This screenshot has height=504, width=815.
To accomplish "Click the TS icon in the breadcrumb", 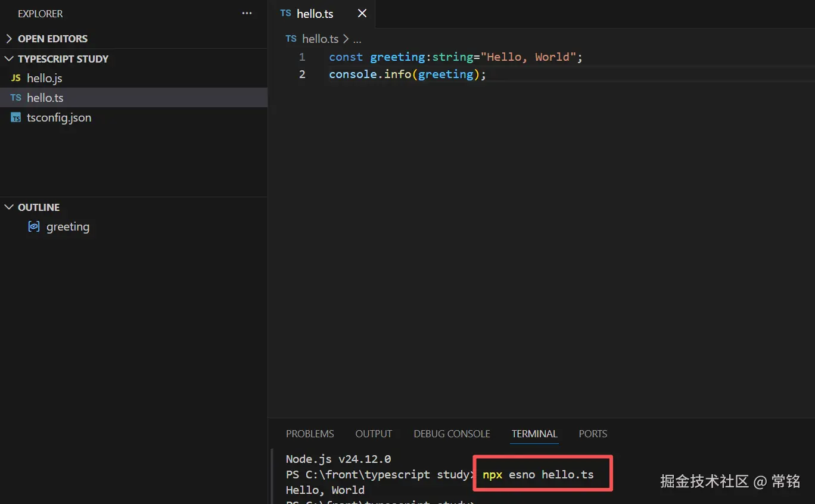I will (x=291, y=39).
